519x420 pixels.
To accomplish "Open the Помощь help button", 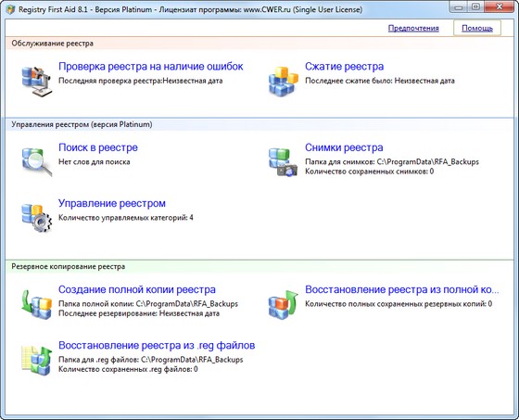I will [477, 28].
